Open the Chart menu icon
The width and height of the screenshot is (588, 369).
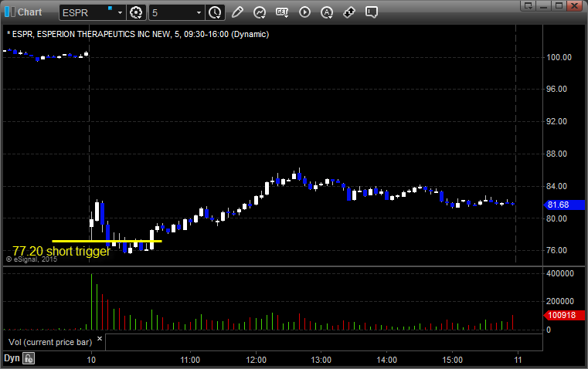click(x=9, y=12)
